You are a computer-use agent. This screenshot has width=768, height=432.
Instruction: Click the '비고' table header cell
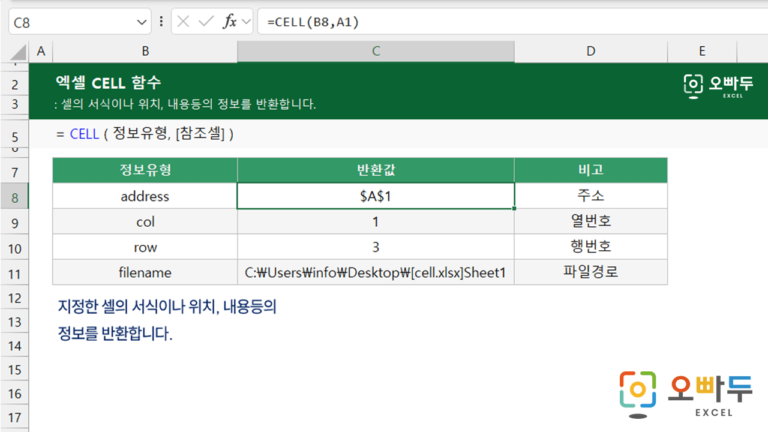pos(591,170)
